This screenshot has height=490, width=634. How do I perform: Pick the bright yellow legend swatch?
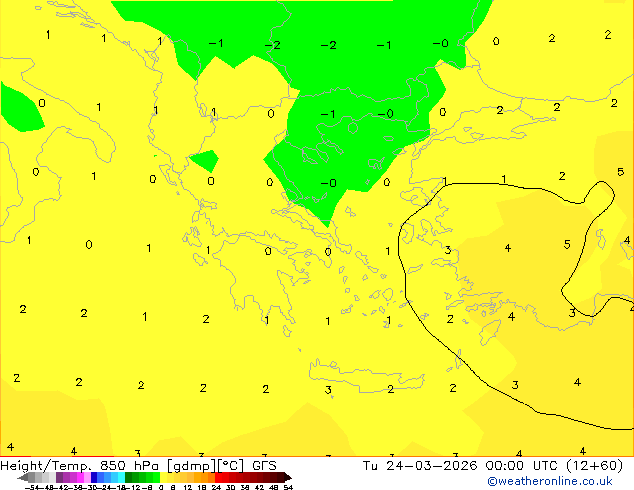pyautogui.click(x=163, y=477)
